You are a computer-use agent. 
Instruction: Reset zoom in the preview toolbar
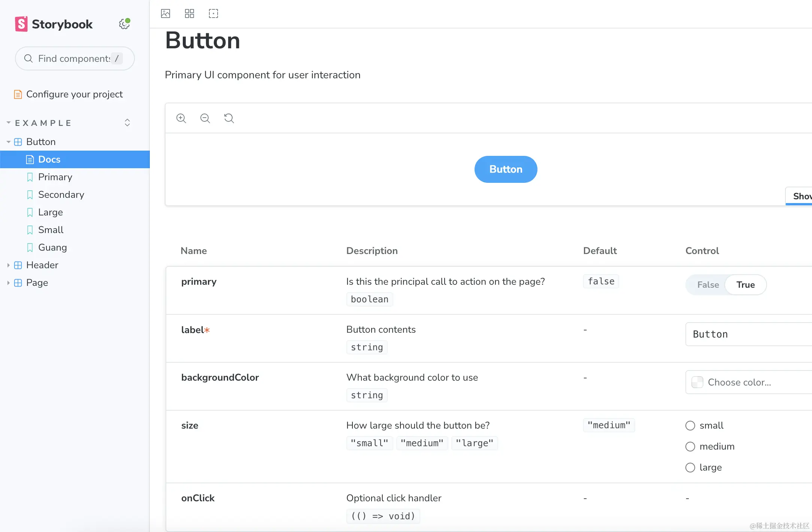pos(229,118)
